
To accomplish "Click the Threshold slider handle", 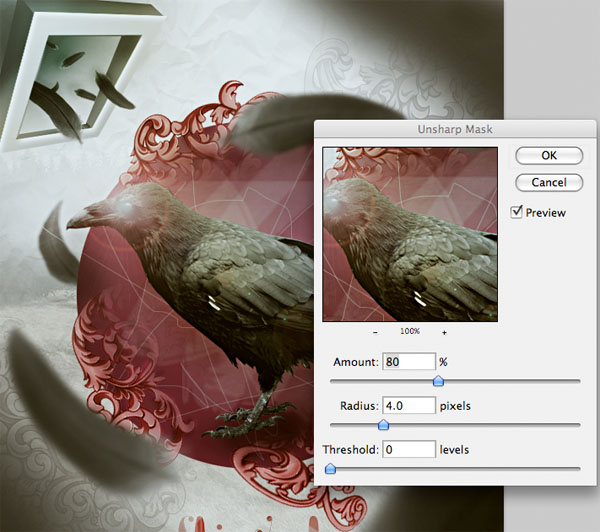I will (330, 469).
